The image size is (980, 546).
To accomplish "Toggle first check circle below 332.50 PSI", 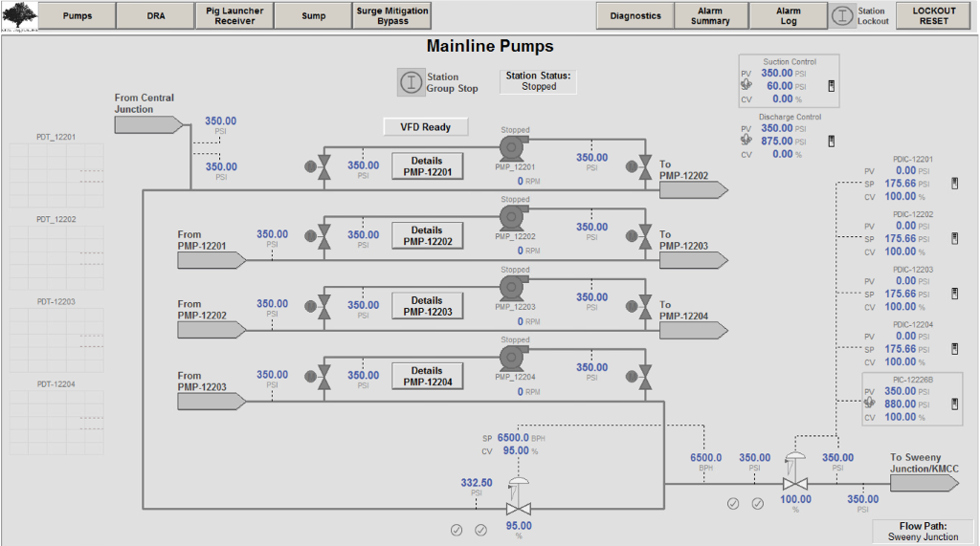I will coord(457,529).
